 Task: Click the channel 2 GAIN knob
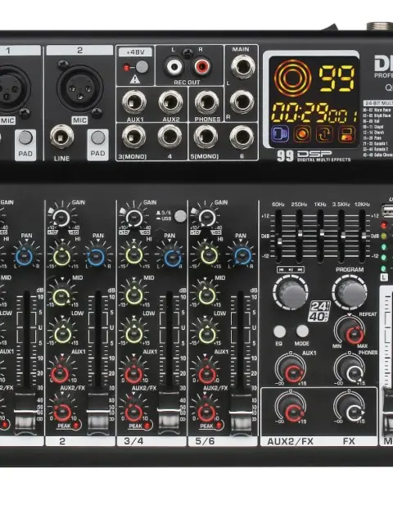(61, 218)
